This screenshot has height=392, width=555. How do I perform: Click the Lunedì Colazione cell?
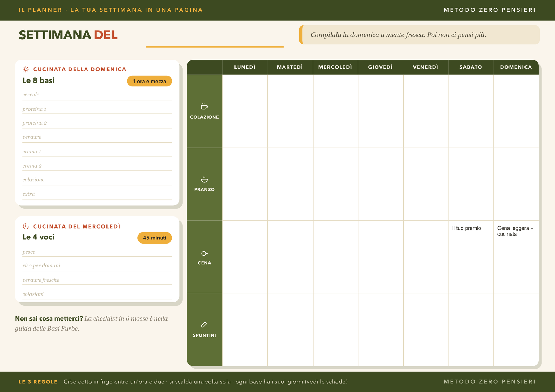coord(245,111)
